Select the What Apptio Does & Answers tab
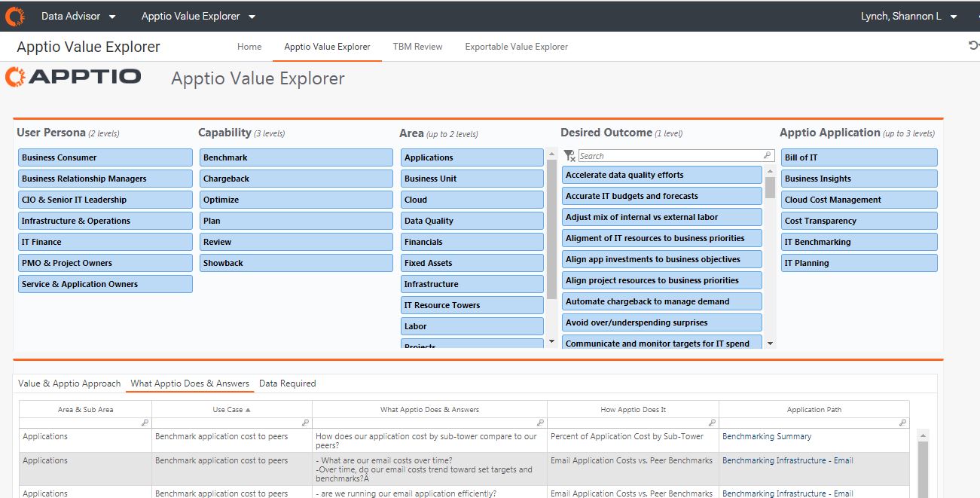The height and width of the screenshot is (498, 980). tap(190, 383)
